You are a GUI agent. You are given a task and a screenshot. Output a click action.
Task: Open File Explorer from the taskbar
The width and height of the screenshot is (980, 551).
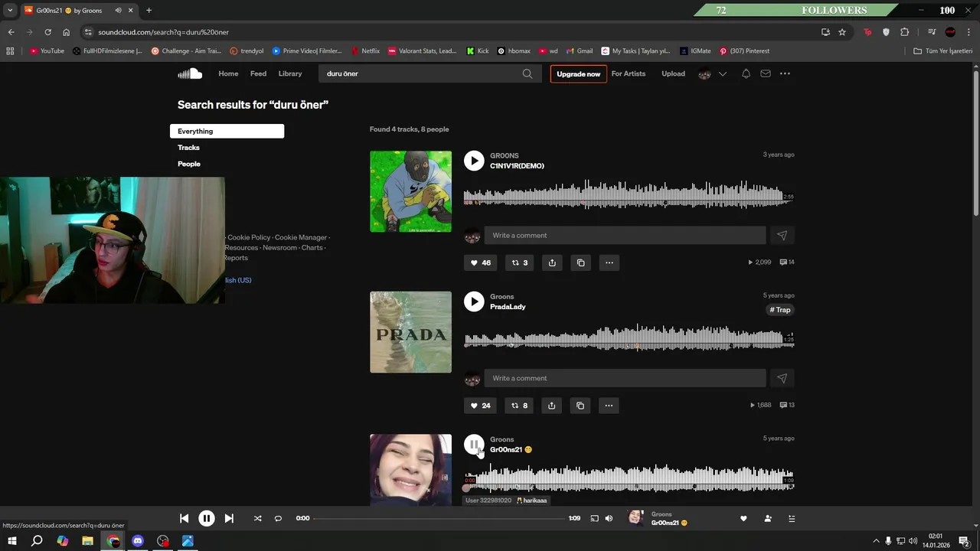[87, 541]
